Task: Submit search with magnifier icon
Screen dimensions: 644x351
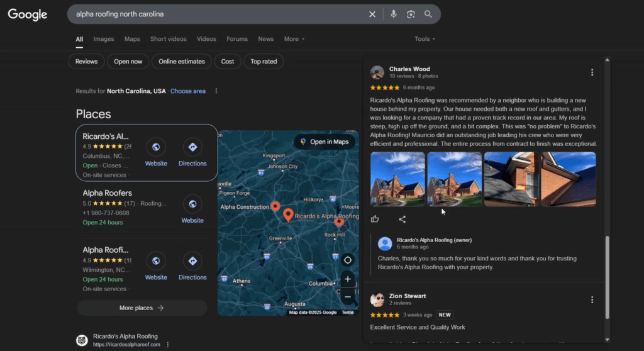Action: [x=428, y=14]
